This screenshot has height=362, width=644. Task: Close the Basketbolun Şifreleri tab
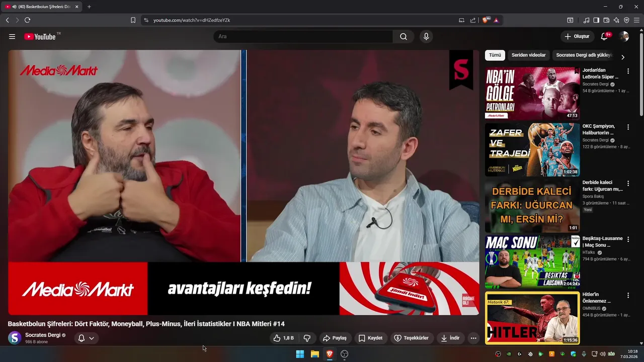tap(76, 7)
